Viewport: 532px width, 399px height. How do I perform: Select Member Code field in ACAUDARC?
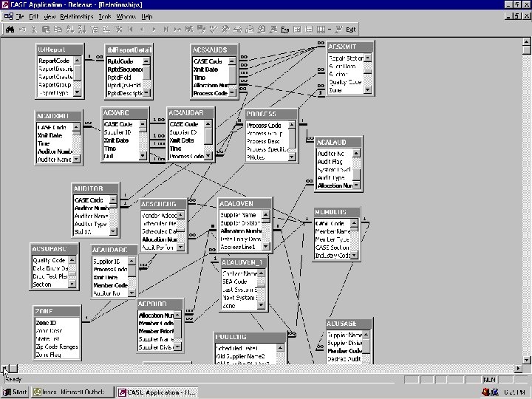tap(110, 285)
